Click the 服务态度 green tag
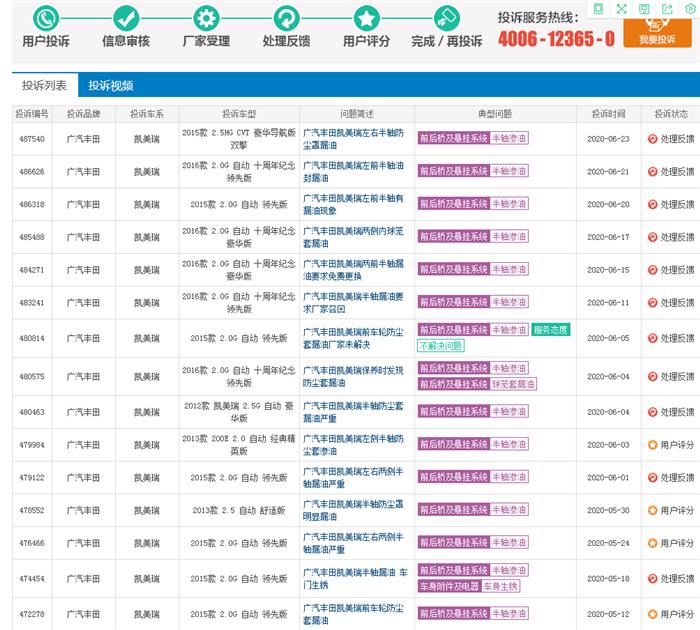This screenshot has width=700, height=630. click(x=551, y=330)
